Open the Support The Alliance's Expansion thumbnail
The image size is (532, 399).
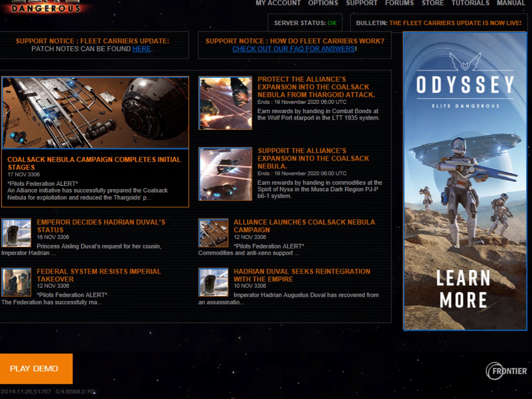point(225,174)
